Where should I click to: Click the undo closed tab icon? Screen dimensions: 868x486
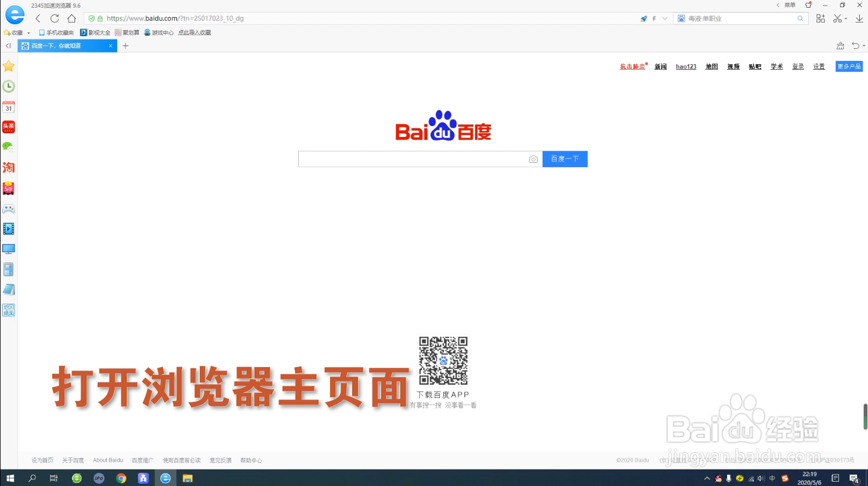(x=855, y=46)
